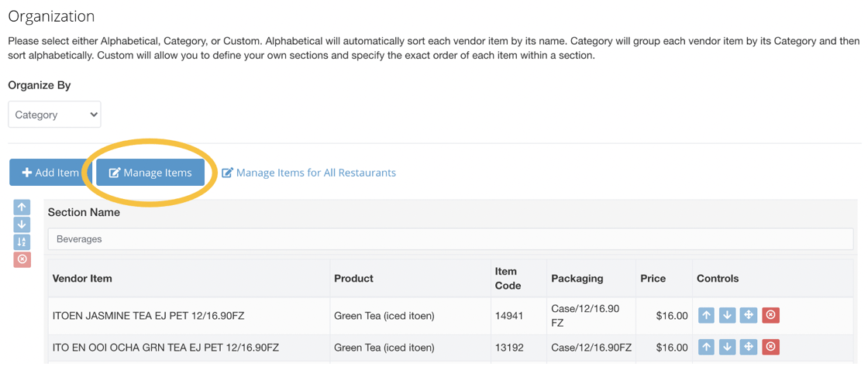The width and height of the screenshot is (868, 377).
Task: Click the Price column header
Action: (653, 279)
